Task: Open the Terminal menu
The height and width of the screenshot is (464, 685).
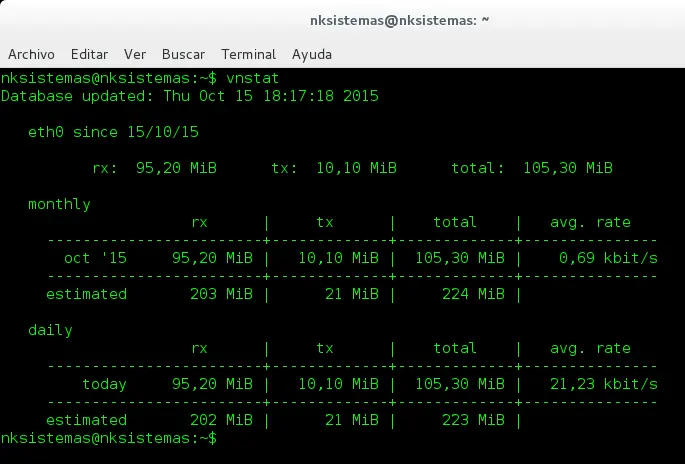Action: (x=248, y=54)
